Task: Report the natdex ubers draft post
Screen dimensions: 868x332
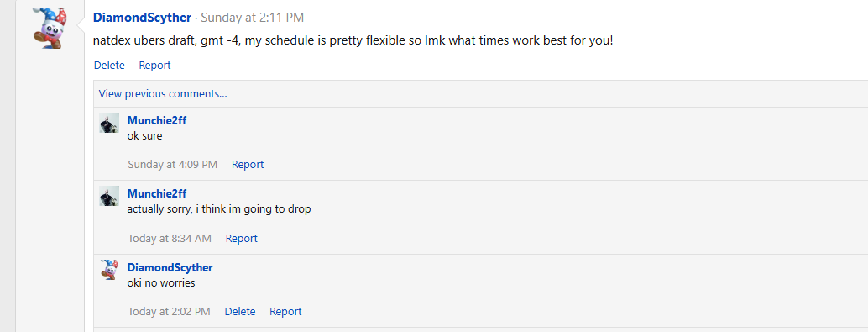Action: (x=154, y=66)
